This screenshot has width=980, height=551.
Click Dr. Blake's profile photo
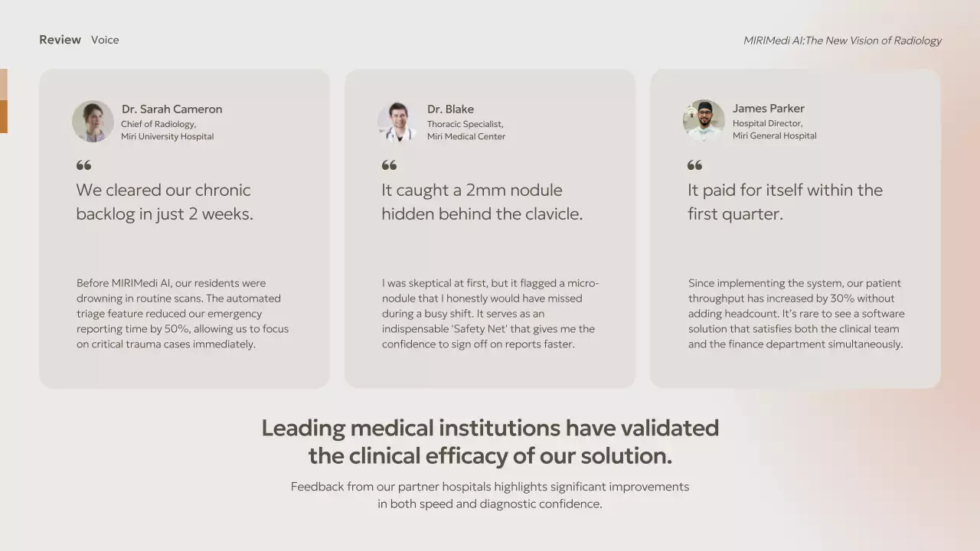click(397, 121)
